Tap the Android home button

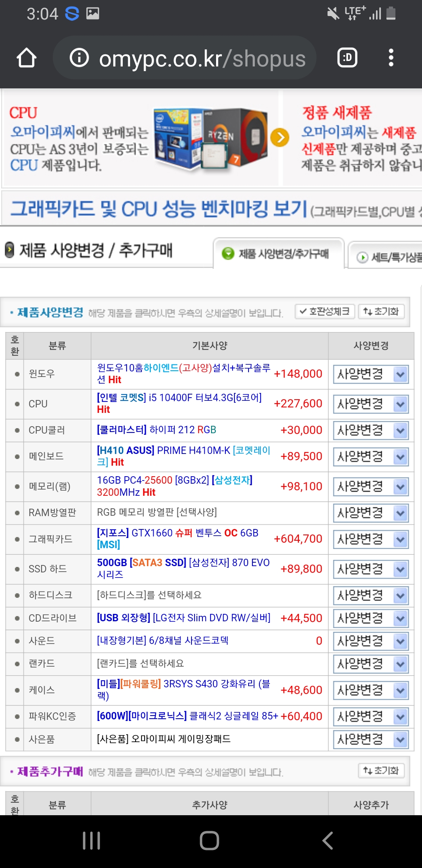coord(209,841)
